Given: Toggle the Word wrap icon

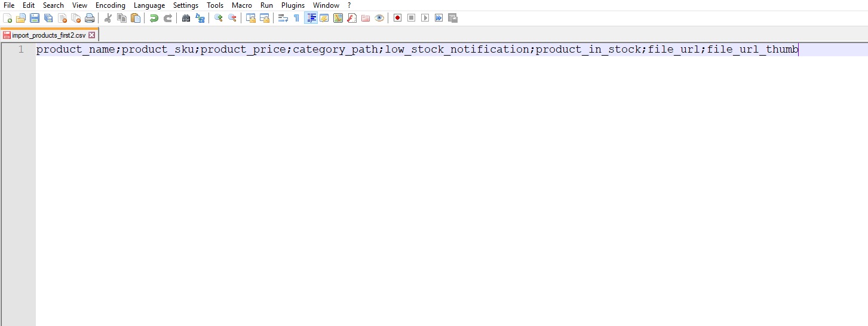Looking at the screenshot, I should [x=283, y=18].
